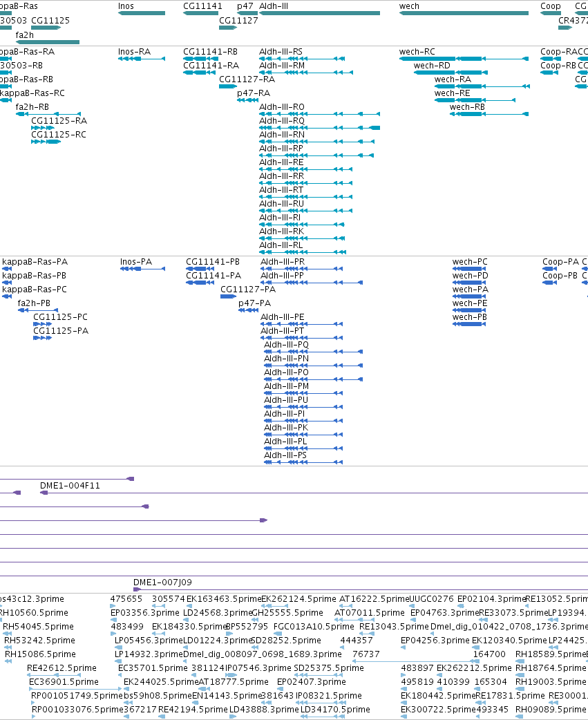
Task: Open the Aldh-III gene span
Action: pos(319,13)
